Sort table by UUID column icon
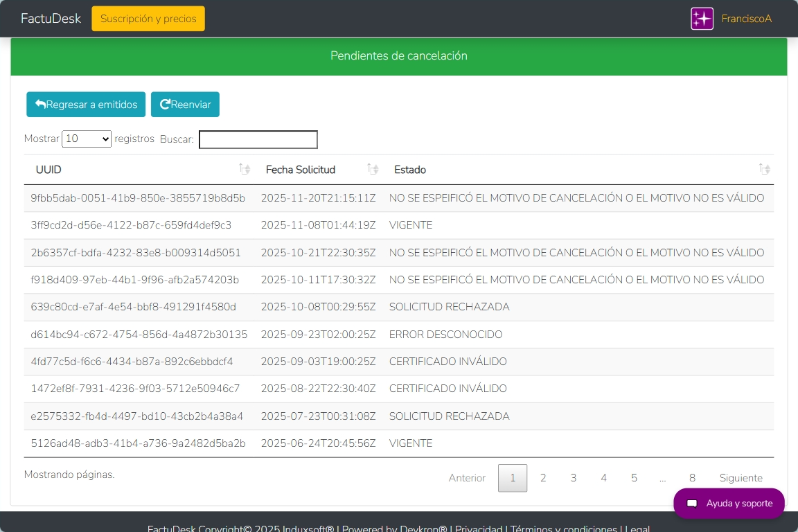This screenshot has width=798, height=532. pos(244,169)
